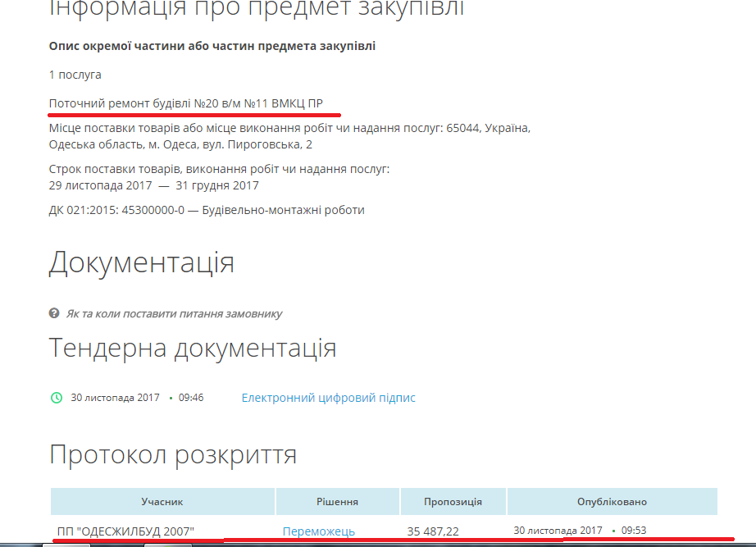Click participant 'ПП "ОДЕСЖИЛБУД 2007"' cell
The height and width of the screenshot is (547, 756).
click(126, 531)
